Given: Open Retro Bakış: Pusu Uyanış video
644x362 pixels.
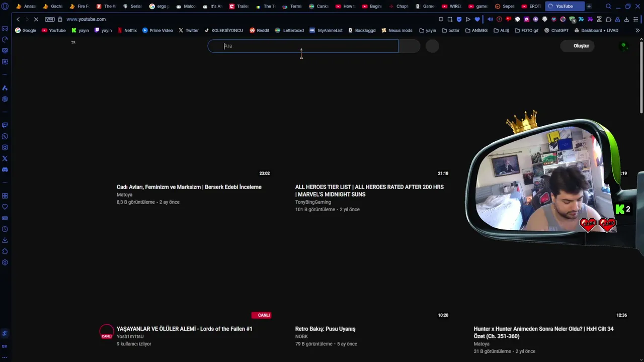Looking at the screenshot, I should coord(325,329).
